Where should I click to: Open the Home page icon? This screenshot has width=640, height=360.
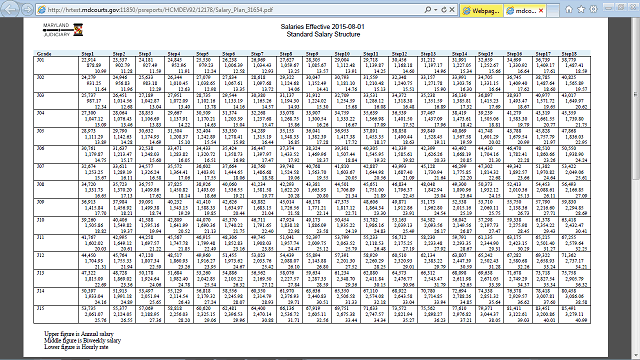(569, 9)
